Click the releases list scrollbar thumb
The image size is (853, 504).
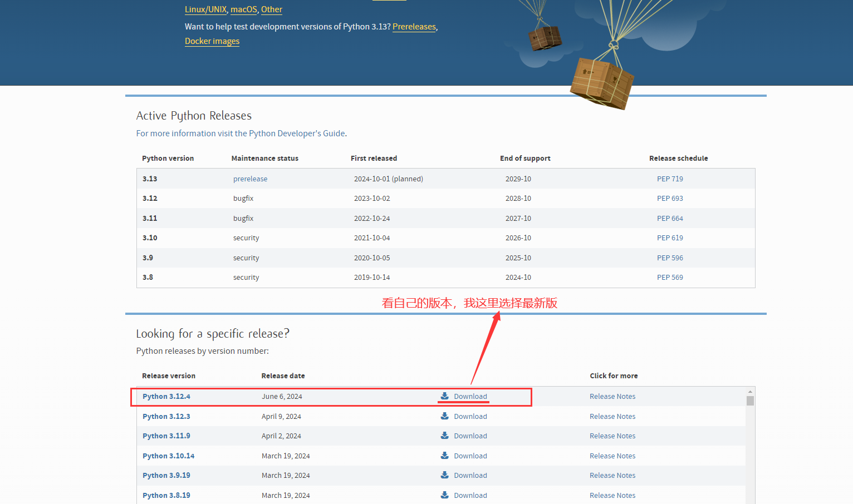click(750, 401)
